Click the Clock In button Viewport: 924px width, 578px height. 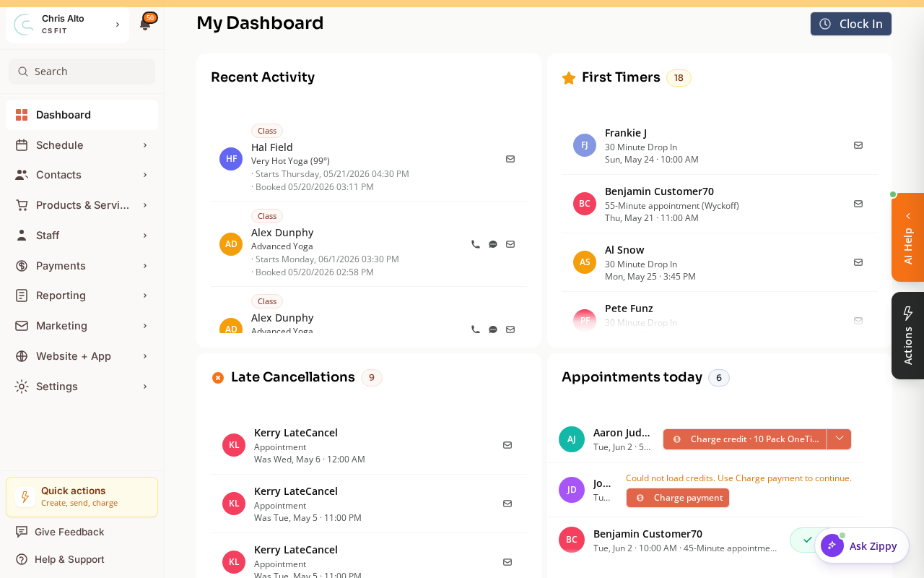coord(851,24)
